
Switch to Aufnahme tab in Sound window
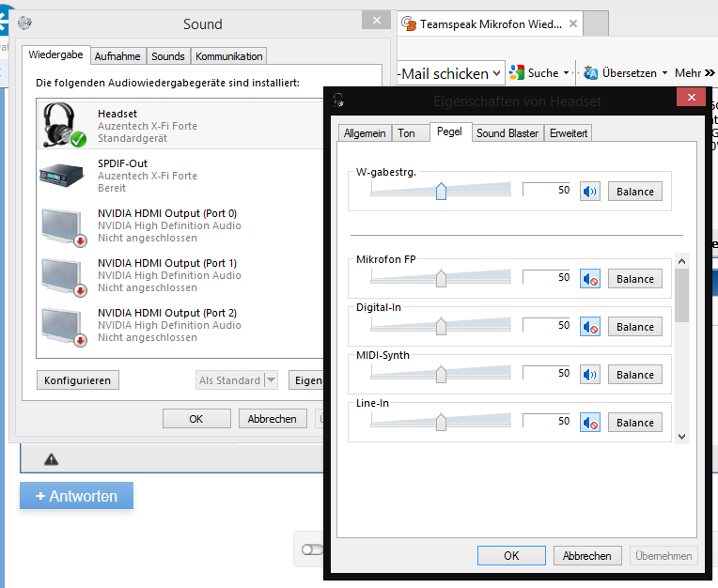click(117, 56)
